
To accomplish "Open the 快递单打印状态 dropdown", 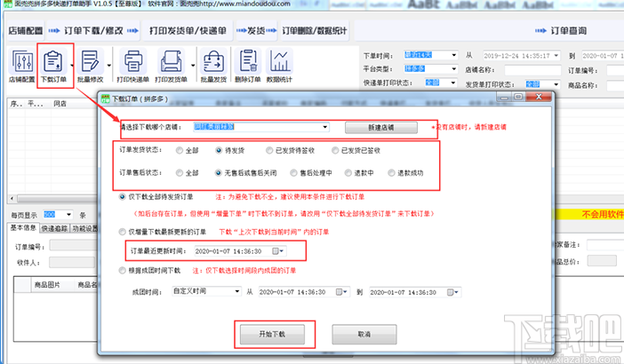I will tap(453, 83).
